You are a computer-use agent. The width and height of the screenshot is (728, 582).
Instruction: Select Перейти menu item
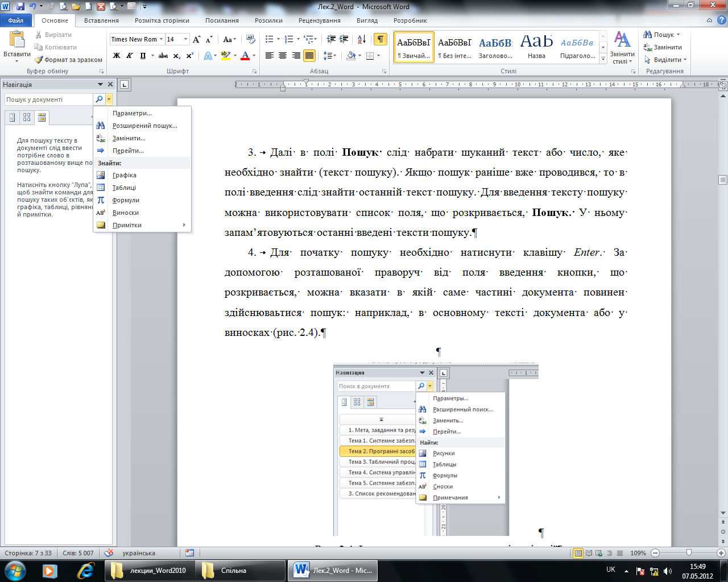pyautogui.click(x=142, y=151)
